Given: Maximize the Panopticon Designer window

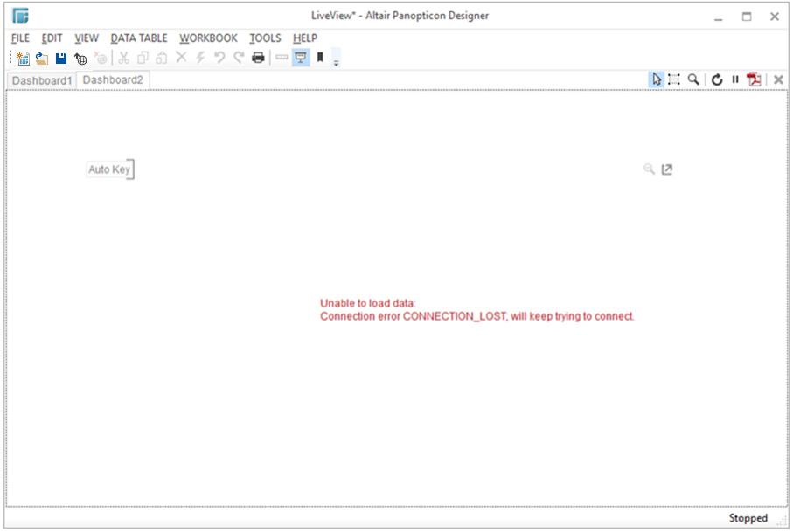Looking at the screenshot, I should (747, 17).
